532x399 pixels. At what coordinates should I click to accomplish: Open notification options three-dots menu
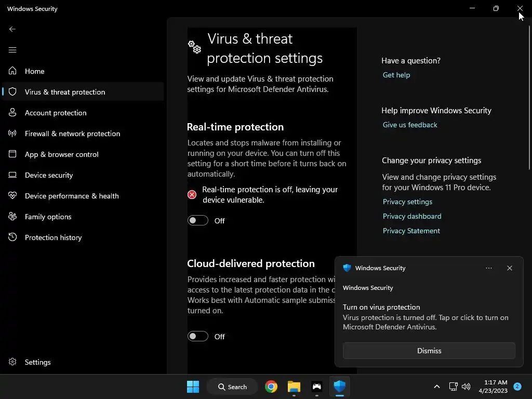pyautogui.click(x=488, y=268)
